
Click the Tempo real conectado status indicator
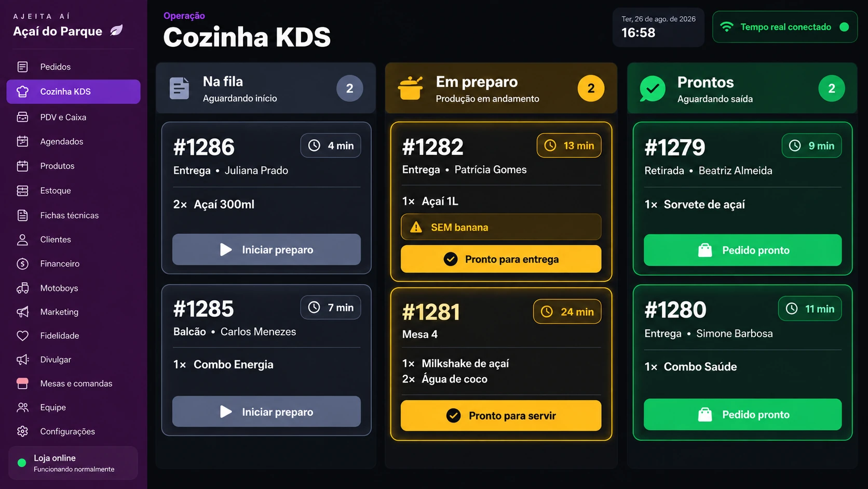pyautogui.click(x=784, y=27)
